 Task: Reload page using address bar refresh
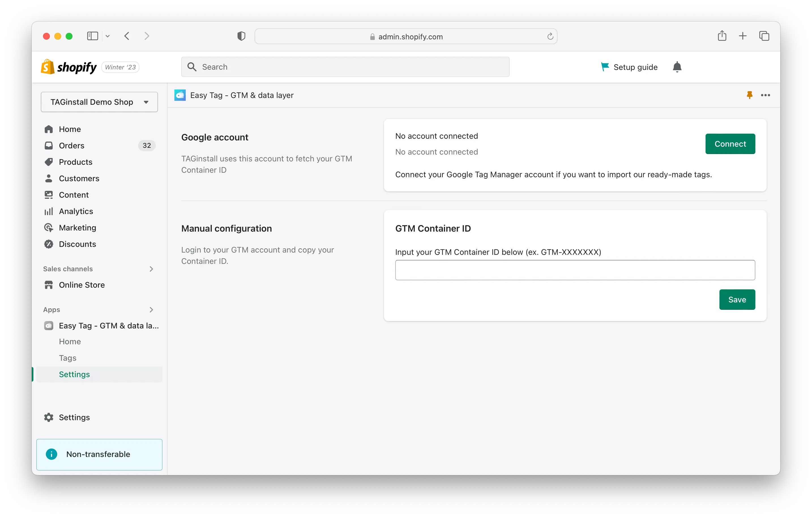(x=550, y=37)
